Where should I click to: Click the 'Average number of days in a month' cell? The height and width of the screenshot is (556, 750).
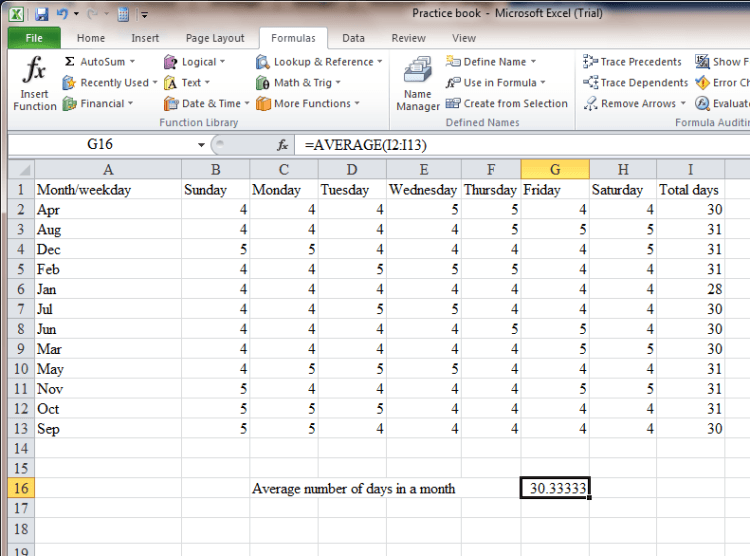click(353, 489)
